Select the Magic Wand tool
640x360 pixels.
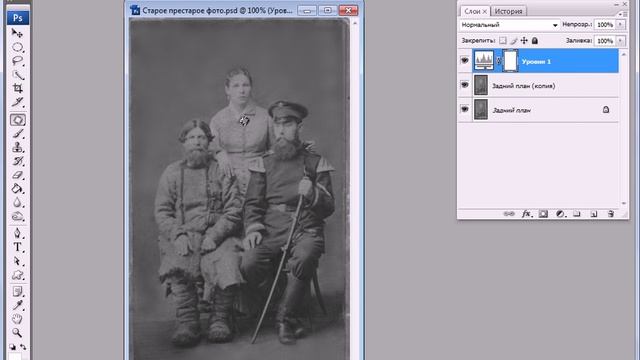coord(17,75)
